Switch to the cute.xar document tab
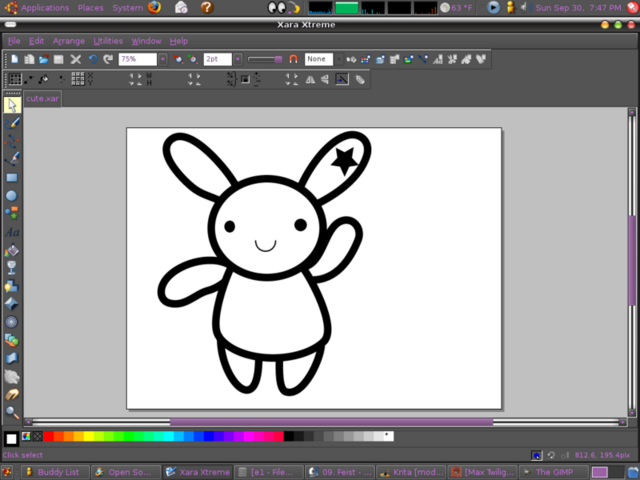The image size is (640, 480). 43,99
